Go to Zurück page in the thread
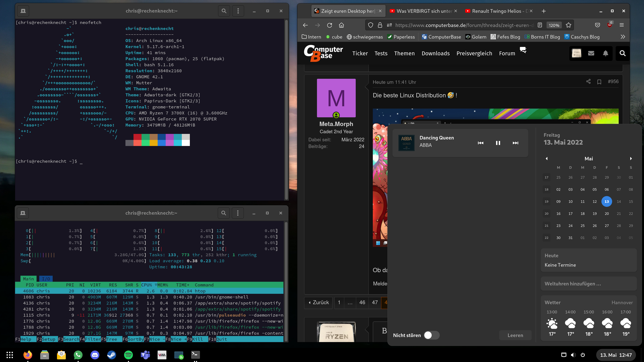This screenshot has height=362, width=644. coord(318,302)
